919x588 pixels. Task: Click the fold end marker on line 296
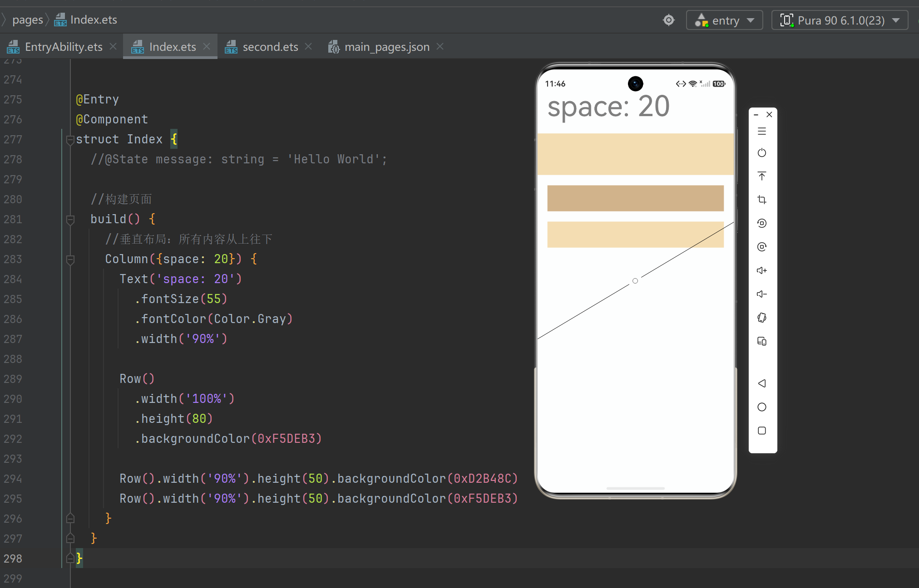click(70, 518)
